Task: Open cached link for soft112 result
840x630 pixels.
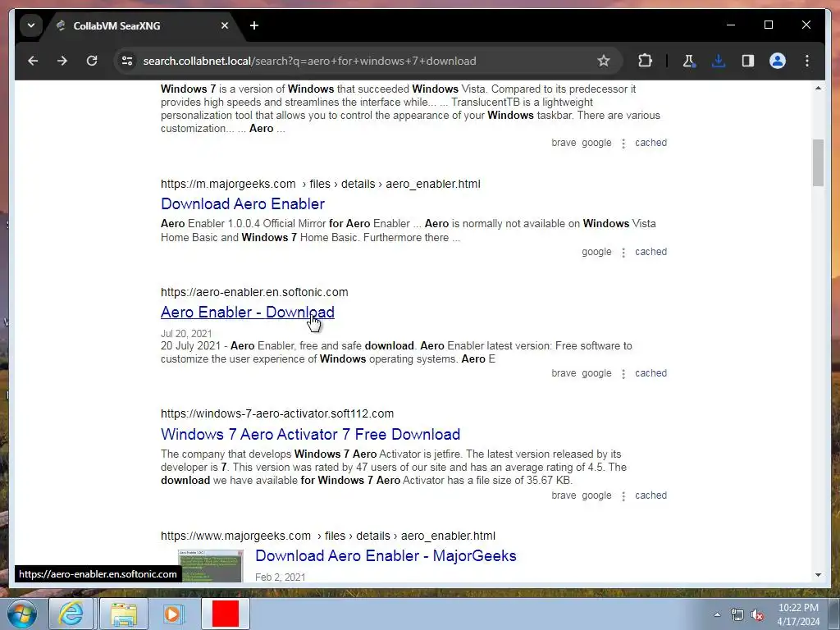Action: [x=651, y=495]
